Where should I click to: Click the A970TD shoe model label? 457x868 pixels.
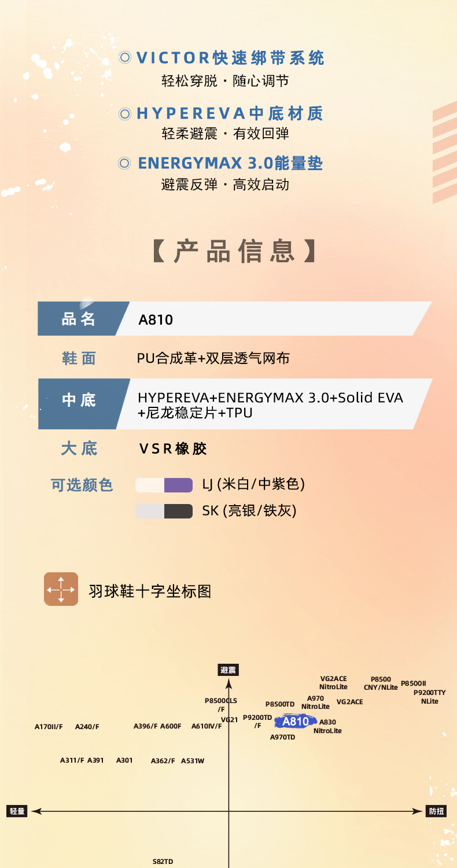coord(282,737)
